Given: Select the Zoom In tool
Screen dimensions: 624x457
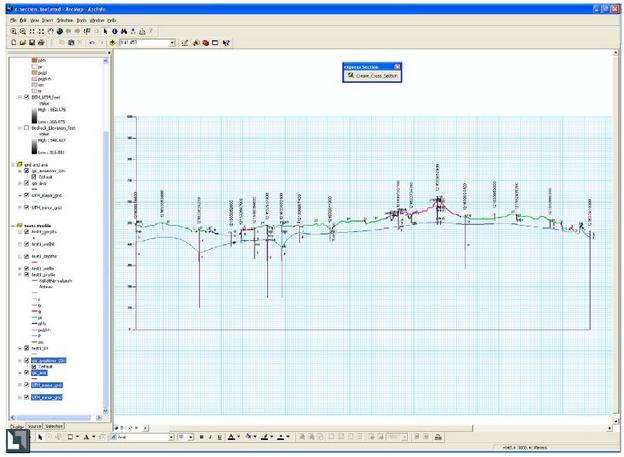Looking at the screenshot, I should click(14, 31).
